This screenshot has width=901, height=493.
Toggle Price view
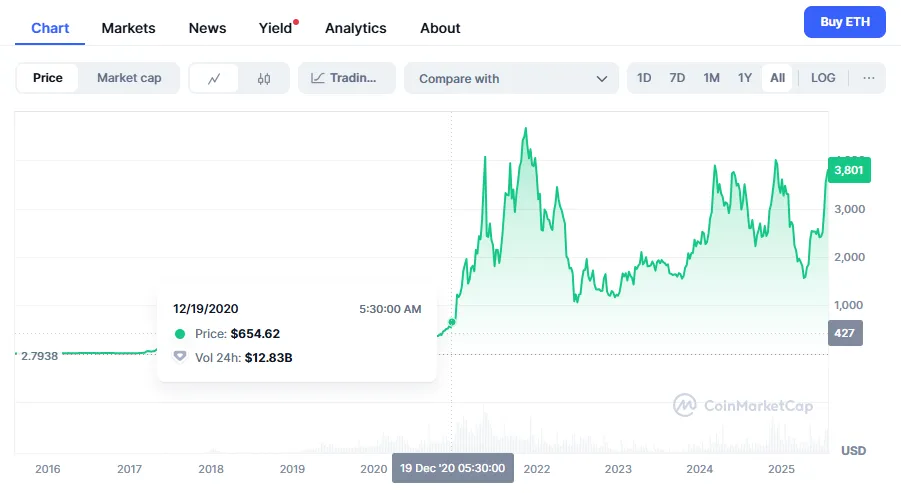(47, 78)
